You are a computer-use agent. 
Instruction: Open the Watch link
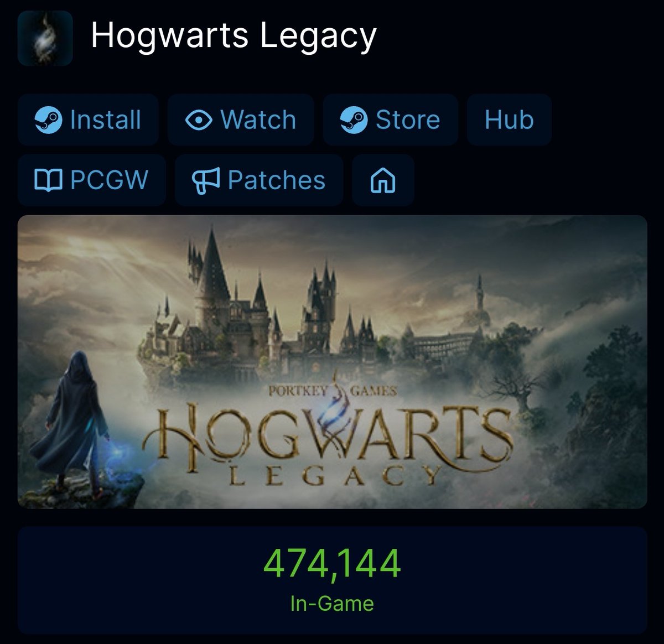(241, 120)
